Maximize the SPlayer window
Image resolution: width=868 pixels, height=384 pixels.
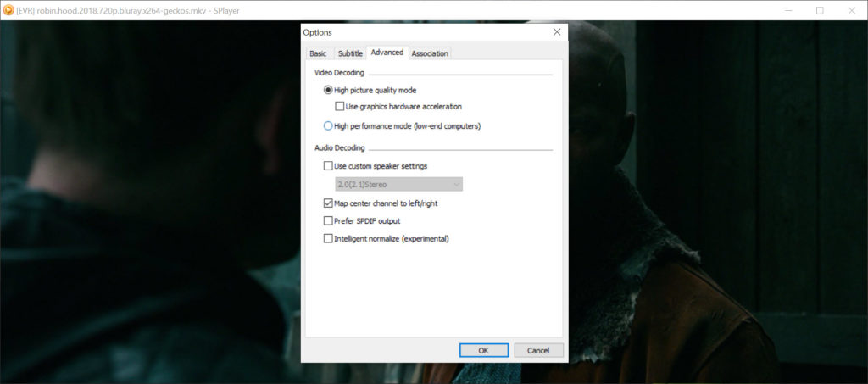[820, 10]
